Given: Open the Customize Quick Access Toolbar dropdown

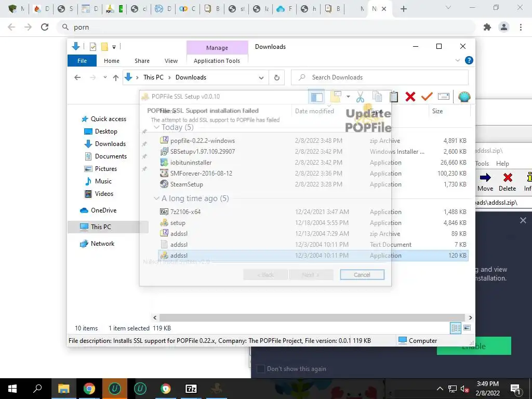Looking at the screenshot, I should point(114,47).
